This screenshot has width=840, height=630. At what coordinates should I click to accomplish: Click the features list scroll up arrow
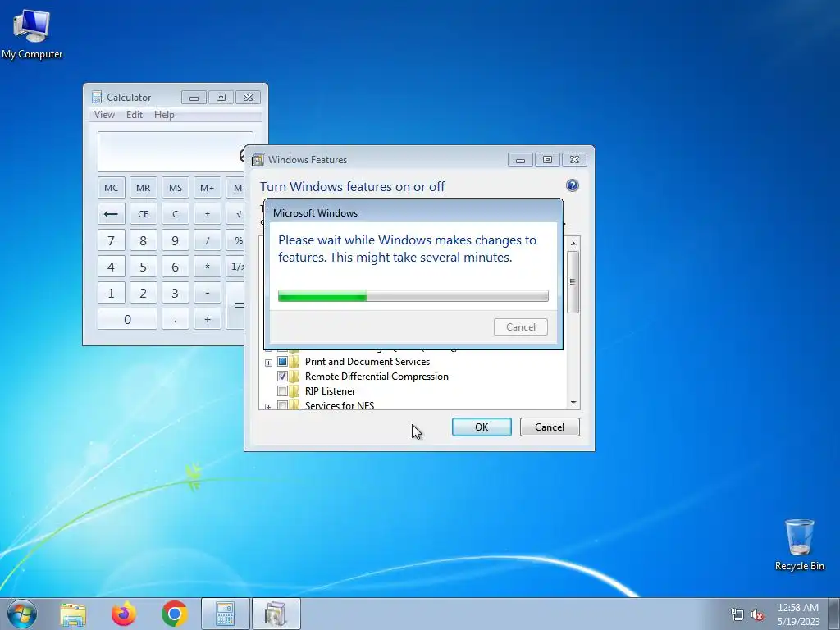pos(573,243)
